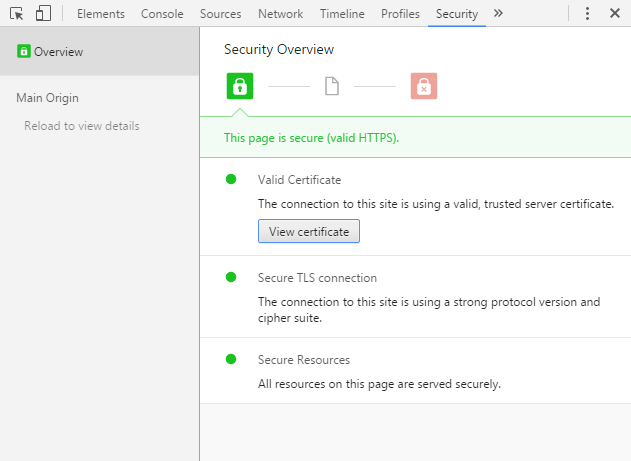
Task: Click the green dot beside Secure TLS connection
Action: pos(231,277)
